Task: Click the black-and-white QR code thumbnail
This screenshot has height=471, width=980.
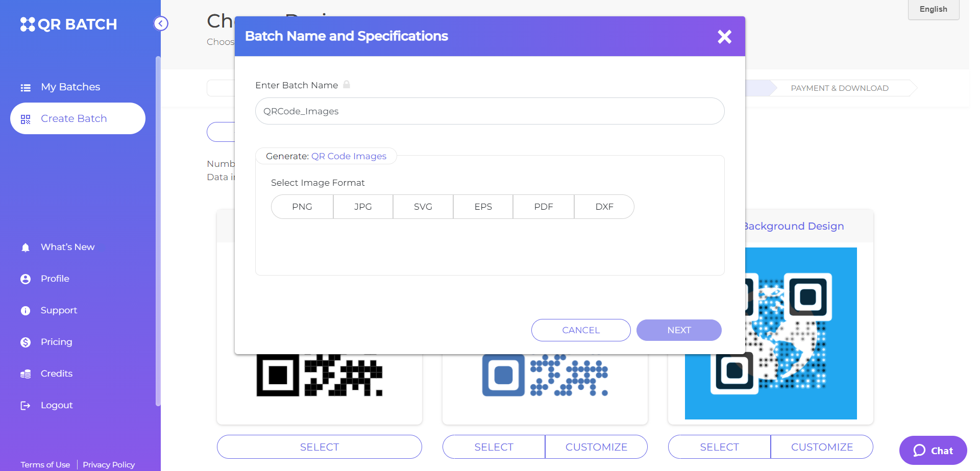Action: (320, 375)
